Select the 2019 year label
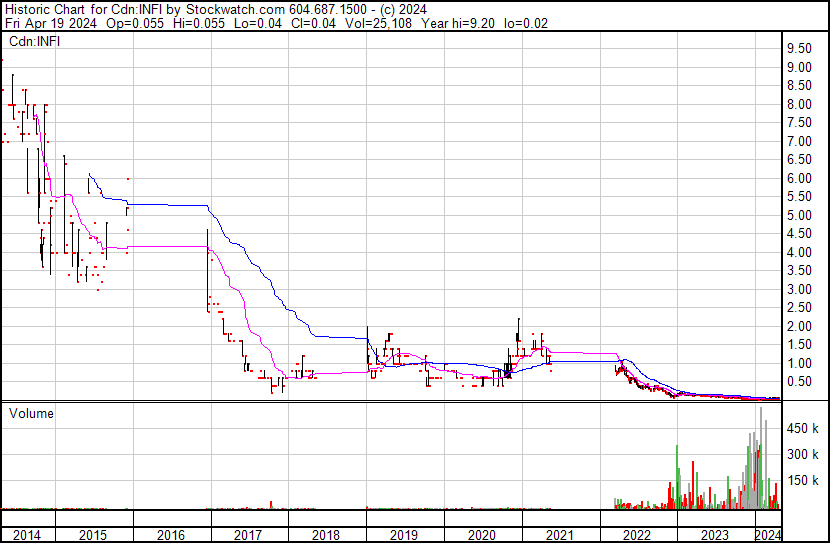This screenshot has width=830, height=543. pyautogui.click(x=404, y=535)
